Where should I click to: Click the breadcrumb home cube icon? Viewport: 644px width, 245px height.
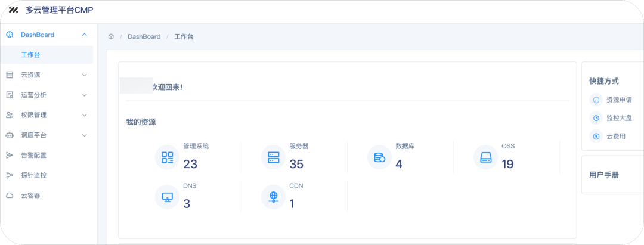pos(111,36)
